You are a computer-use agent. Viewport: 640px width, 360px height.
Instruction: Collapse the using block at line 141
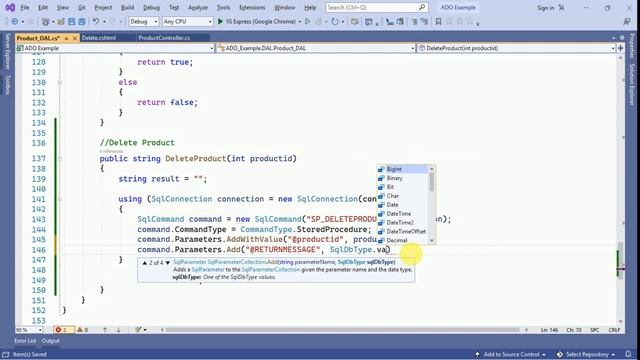tap(60, 199)
